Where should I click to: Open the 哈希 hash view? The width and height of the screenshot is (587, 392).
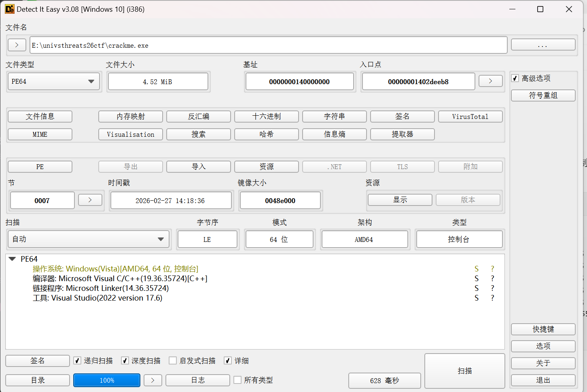(x=267, y=134)
